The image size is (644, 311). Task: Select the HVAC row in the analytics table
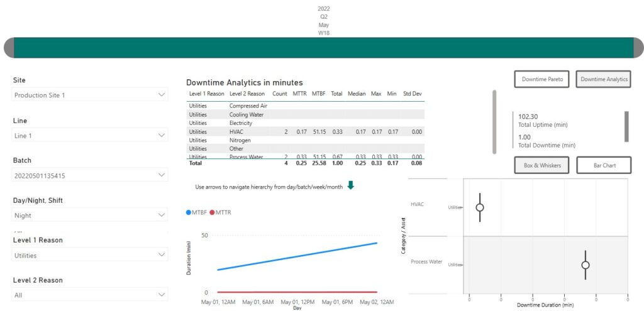pos(239,132)
